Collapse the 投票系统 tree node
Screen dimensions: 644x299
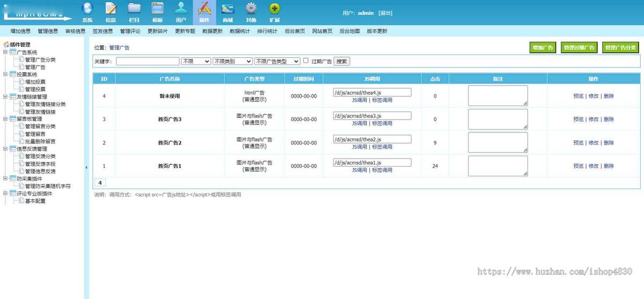[x=5, y=74]
